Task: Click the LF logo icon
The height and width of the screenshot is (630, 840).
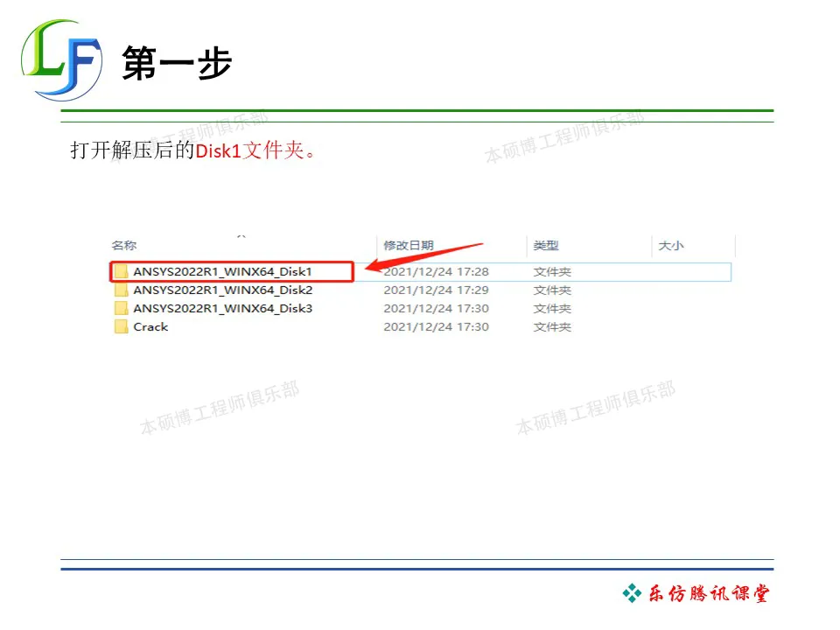Action: click(x=61, y=60)
